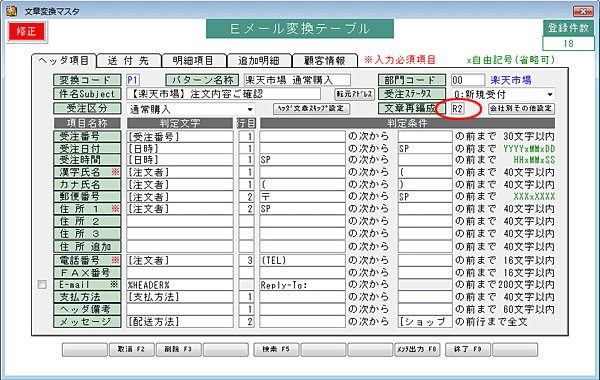Click 判定文字 field containing [配送方法]
This screenshot has width=600, height=380.
click(180, 322)
